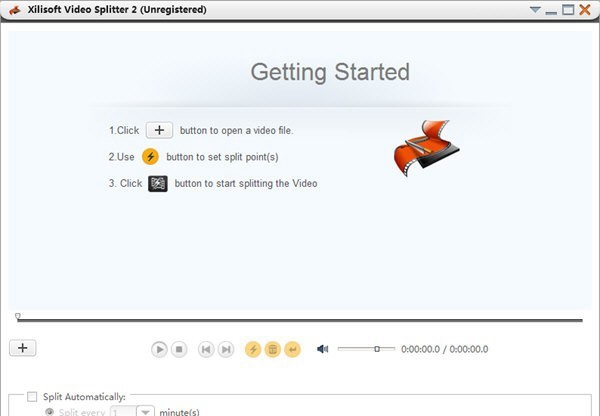Start playback with the Play button
Image resolution: width=600 pixels, height=416 pixels.
click(x=159, y=349)
